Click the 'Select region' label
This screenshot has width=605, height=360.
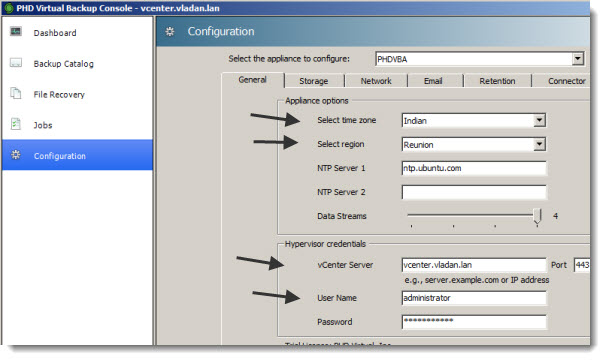[341, 144]
